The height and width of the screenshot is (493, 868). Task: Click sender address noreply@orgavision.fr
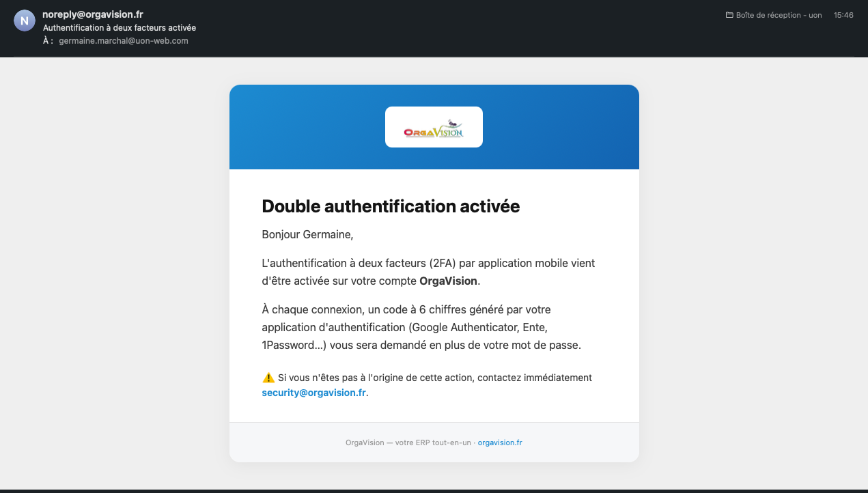pos(93,14)
